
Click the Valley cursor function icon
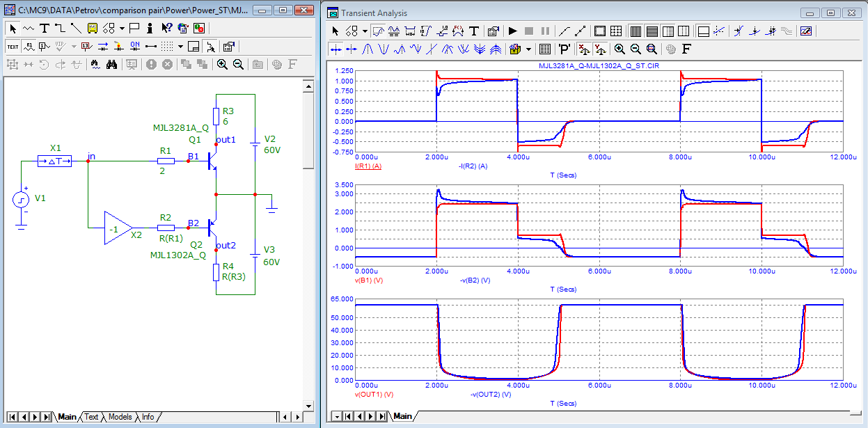[384, 49]
